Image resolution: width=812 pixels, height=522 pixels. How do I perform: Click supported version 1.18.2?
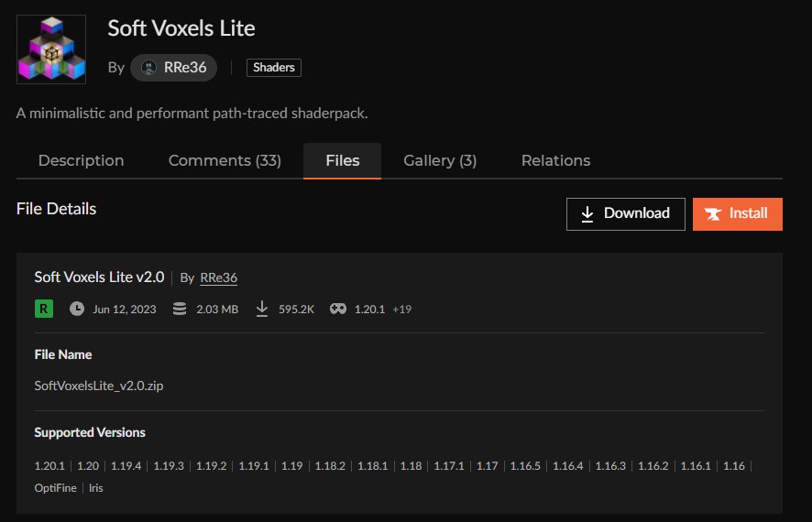click(330, 466)
